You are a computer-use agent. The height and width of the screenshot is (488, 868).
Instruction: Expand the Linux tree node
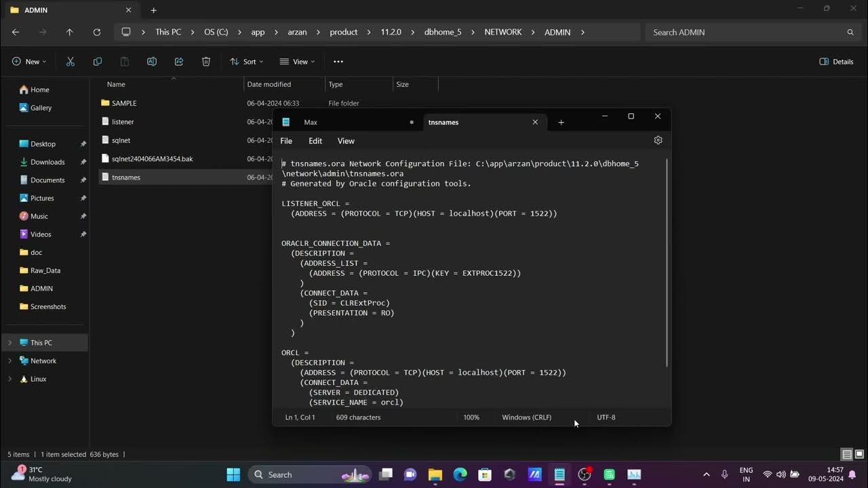[9, 380]
